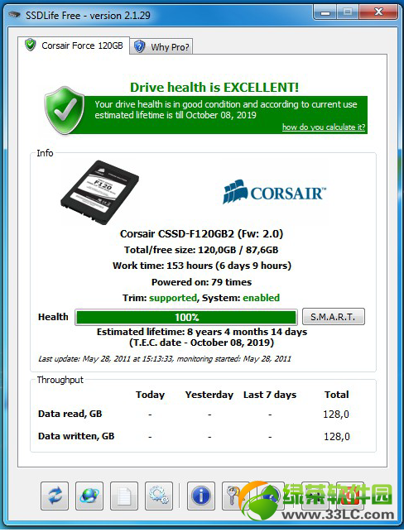Viewport: 404px width, 532px height.
Task: Click the 'Yesterday' column header
Action: click(x=209, y=395)
